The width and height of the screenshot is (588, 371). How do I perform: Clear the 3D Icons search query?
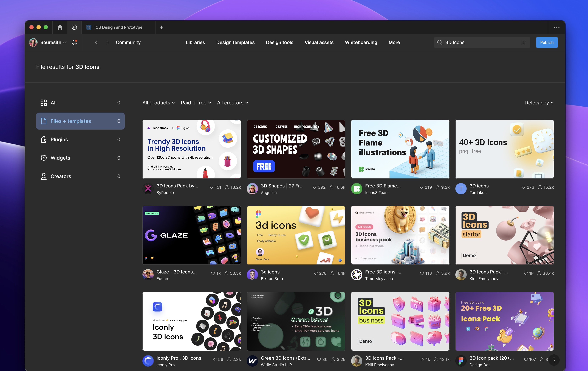coord(524,42)
